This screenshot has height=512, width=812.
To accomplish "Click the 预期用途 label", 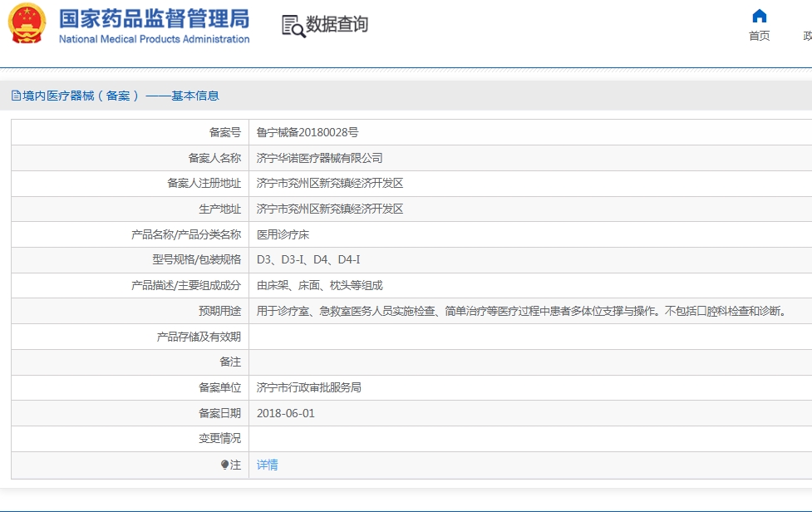I will coord(220,311).
